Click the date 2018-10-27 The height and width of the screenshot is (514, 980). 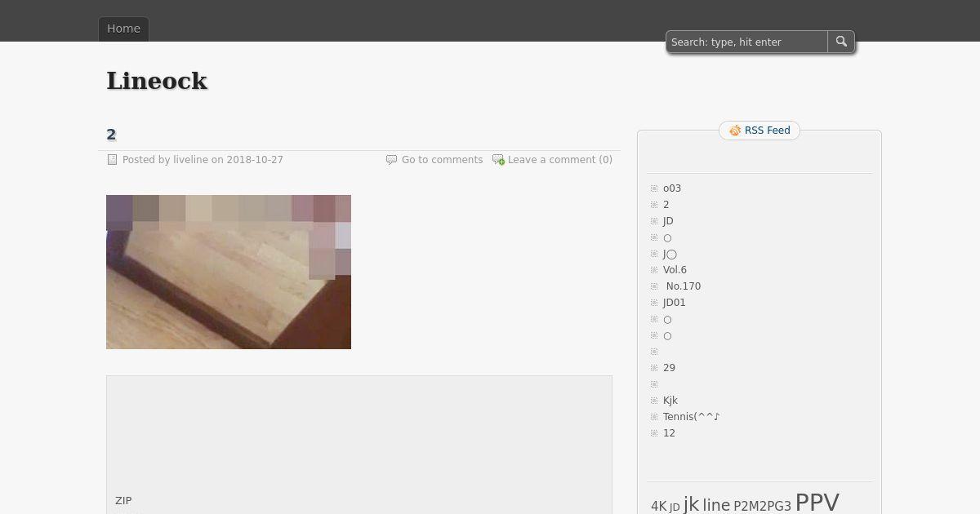pos(255,160)
